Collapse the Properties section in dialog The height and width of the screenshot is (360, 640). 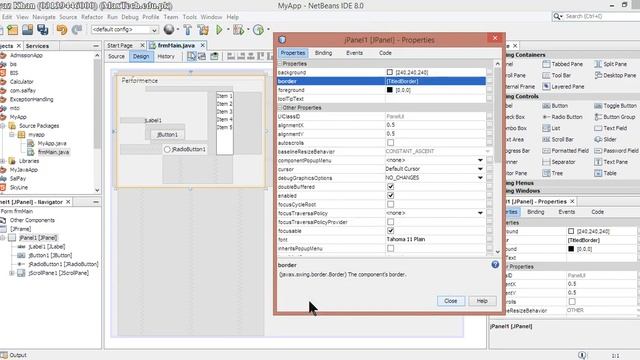click(x=280, y=64)
